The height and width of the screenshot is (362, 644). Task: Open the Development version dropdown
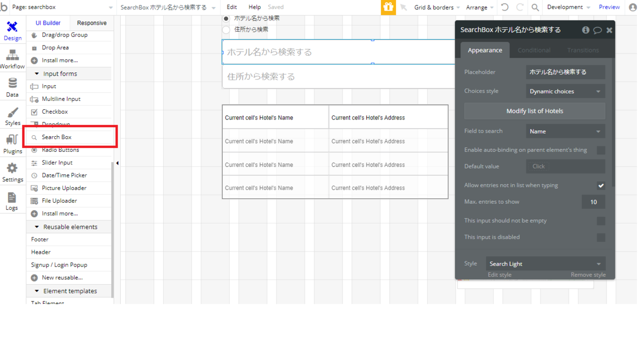[568, 8]
